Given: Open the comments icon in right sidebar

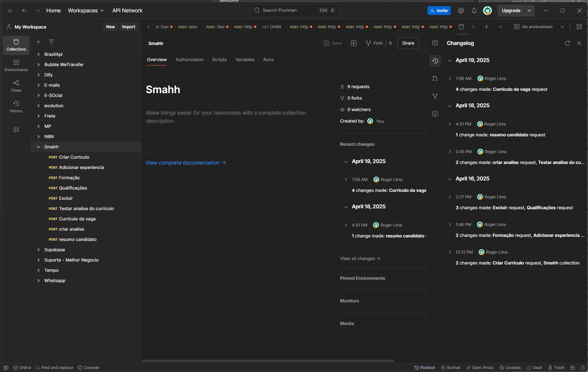Looking at the screenshot, I should 435,43.
